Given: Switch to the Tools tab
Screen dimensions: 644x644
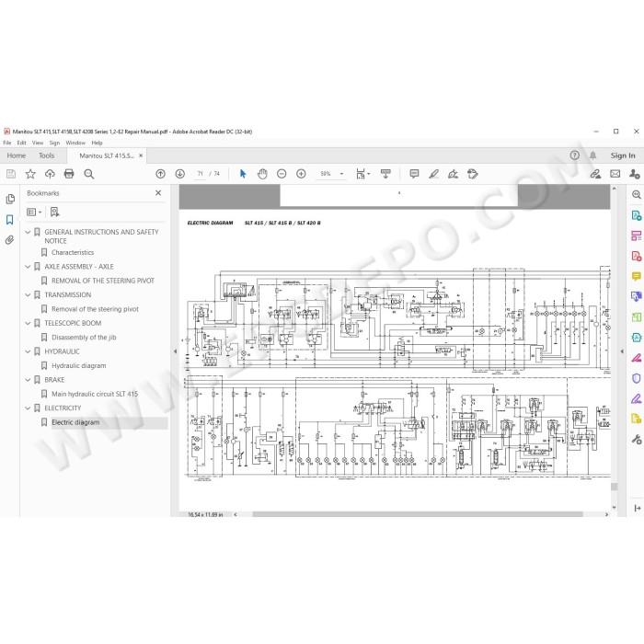Looking at the screenshot, I should pyautogui.click(x=46, y=155).
